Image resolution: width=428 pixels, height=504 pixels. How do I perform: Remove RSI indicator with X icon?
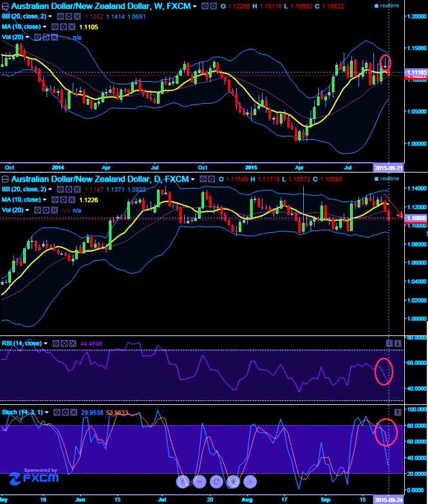73,344
